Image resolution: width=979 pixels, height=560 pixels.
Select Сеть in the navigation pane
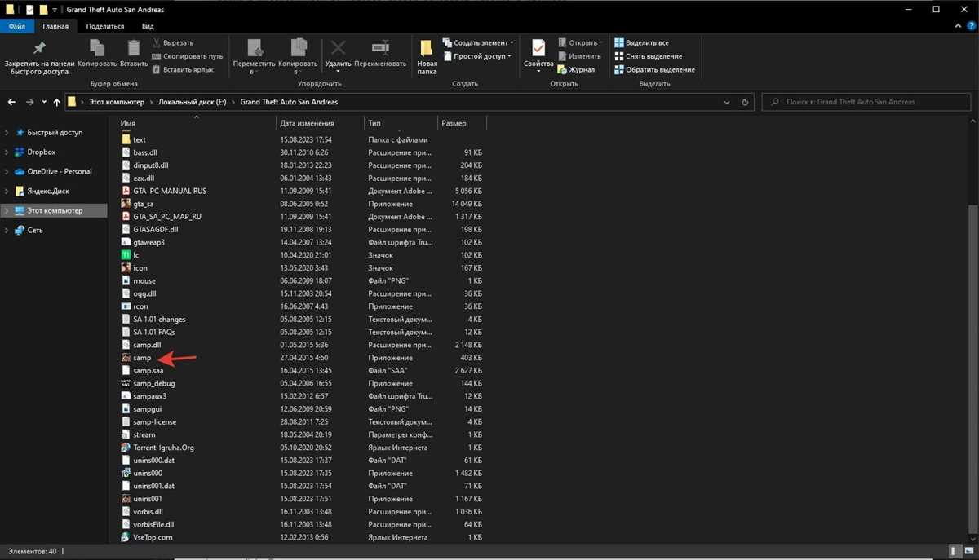35,230
